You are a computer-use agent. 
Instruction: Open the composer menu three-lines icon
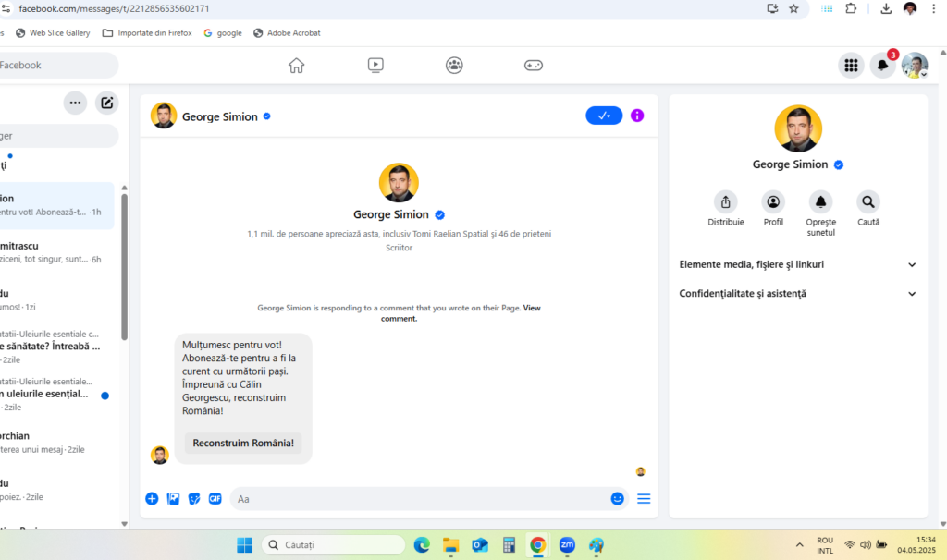coord(644,498)
